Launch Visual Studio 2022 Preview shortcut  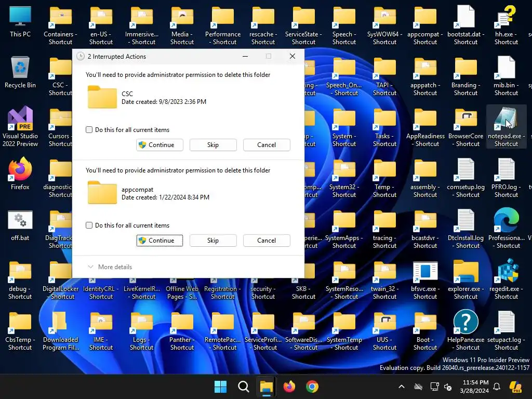(20, 126)
